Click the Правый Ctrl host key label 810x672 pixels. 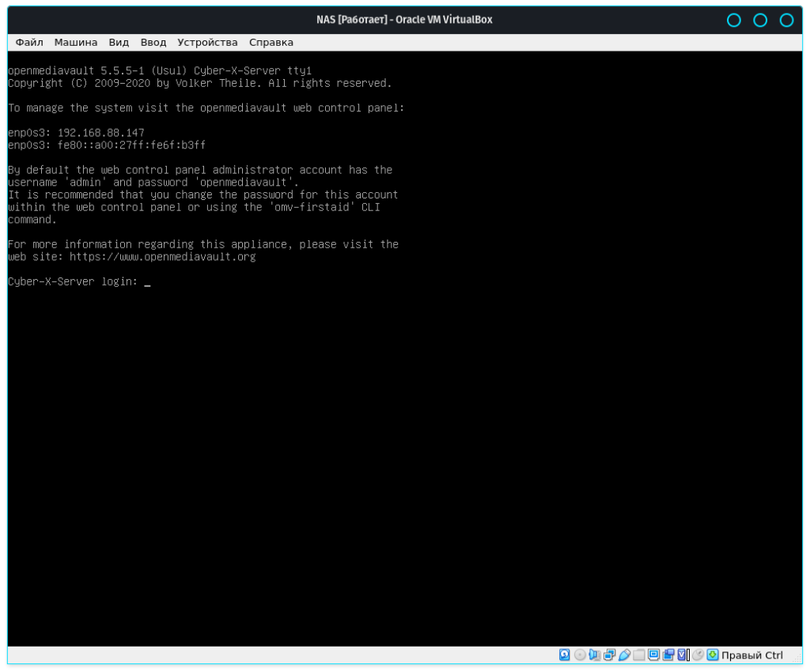click(751, 655)
